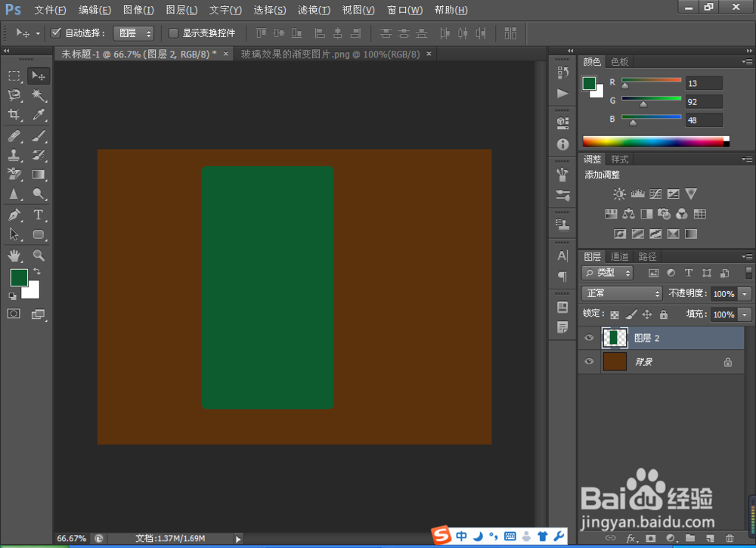Select the History Brush tool
The width and height of the screenshot is (756, 548).
point(38,155)
